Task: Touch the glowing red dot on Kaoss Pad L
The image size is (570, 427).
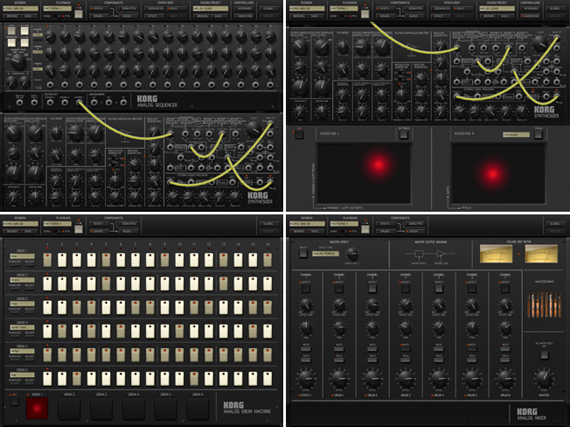Action: pos(378,165)
